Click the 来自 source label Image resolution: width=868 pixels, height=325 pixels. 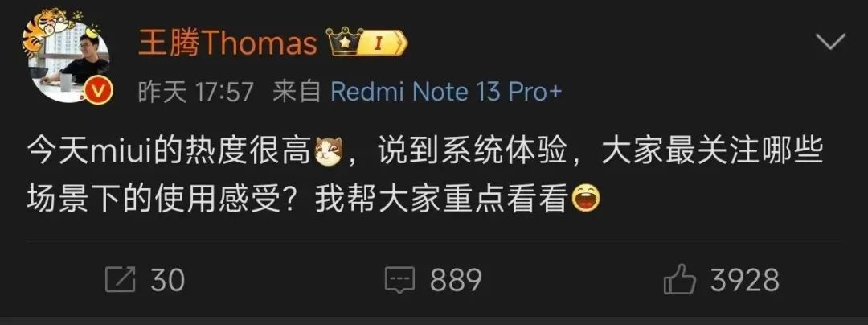click(x=297, y=92)
